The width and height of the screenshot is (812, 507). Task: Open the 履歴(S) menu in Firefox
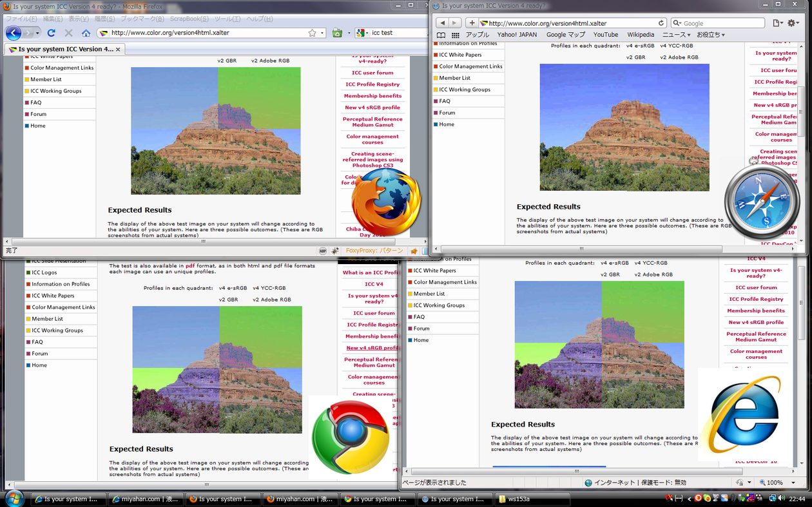pyautogui.click(x=105, y=19)
